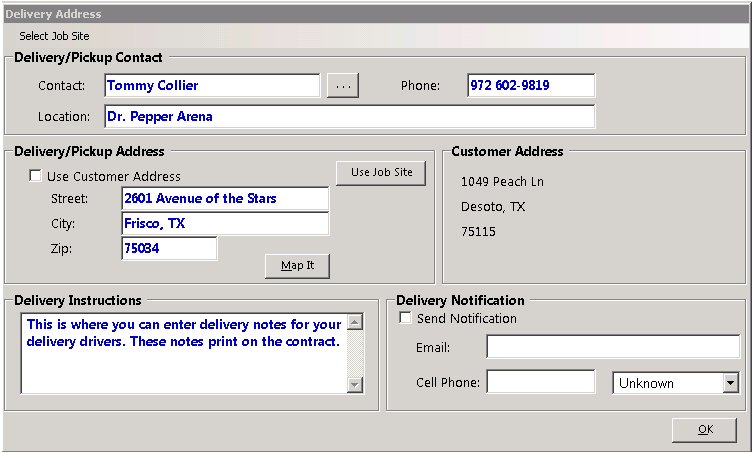
Task: Click the notification Email field
Action: 612,347
